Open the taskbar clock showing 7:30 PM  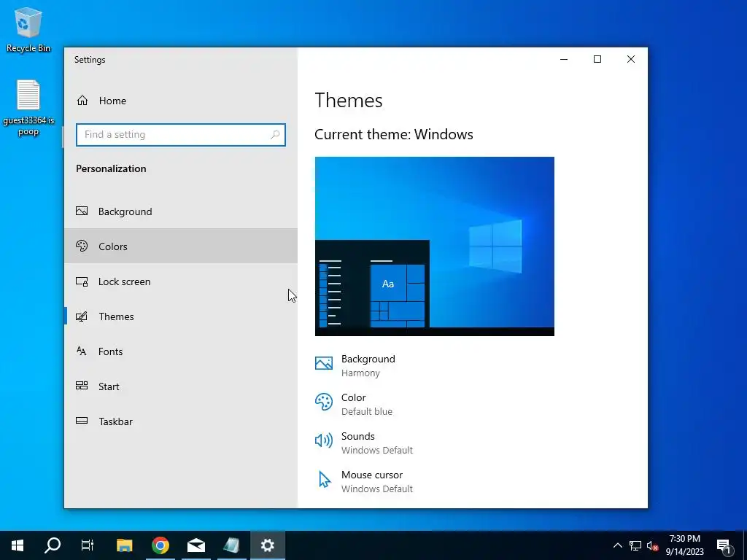[684, 545]
